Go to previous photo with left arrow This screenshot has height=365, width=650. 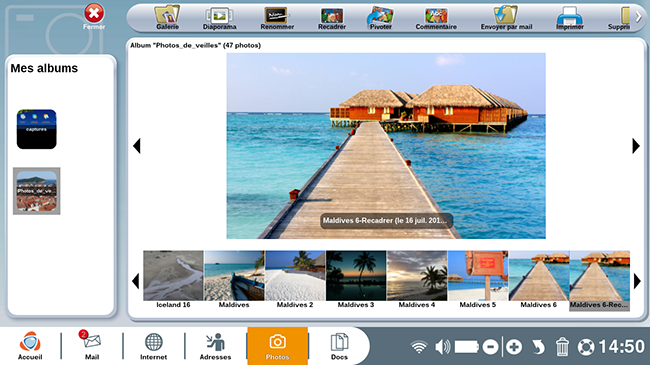point(137,146)
